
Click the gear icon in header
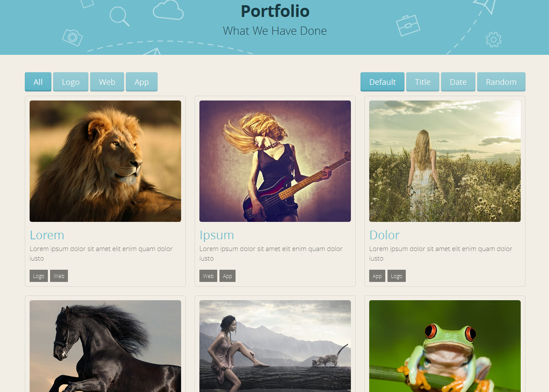pos(493,40)
